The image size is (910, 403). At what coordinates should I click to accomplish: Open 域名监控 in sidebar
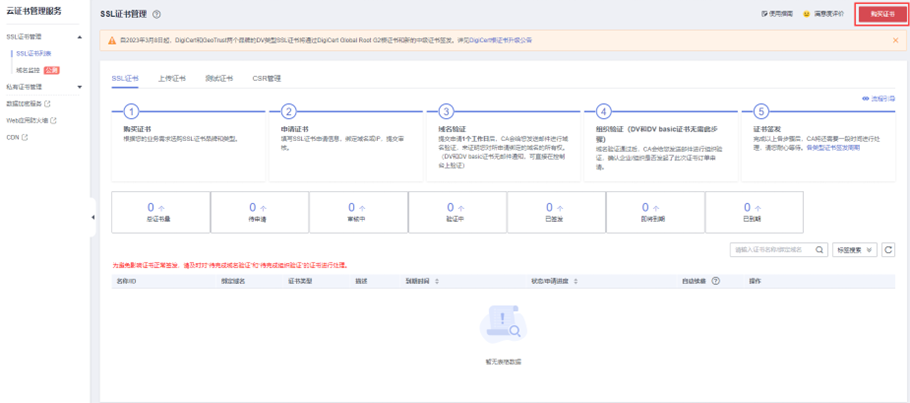pyautogui.click(x=27, y=70)
